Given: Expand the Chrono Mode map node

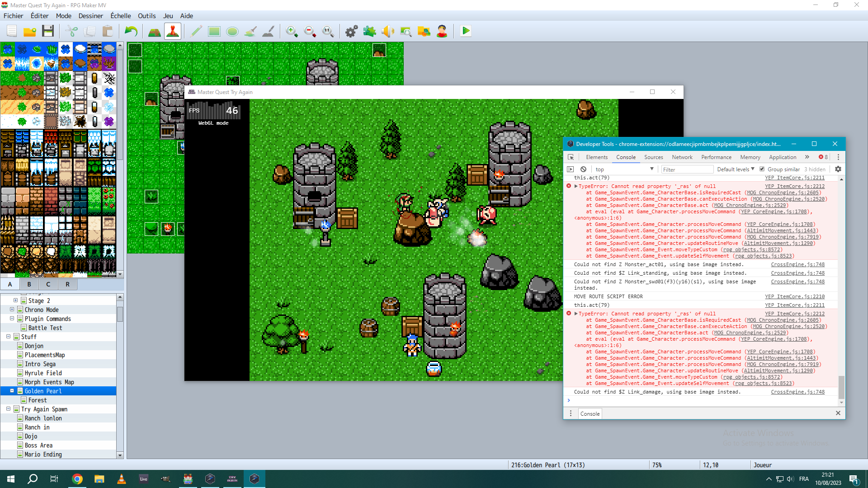Looking at the screenshot, I should pos(12,310).
